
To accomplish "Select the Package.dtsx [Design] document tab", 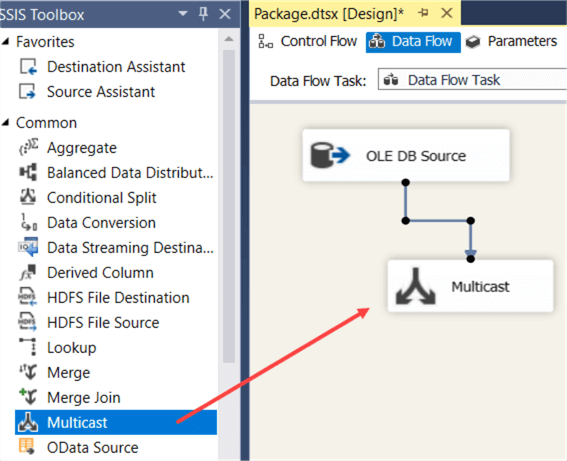I will point(329,14).
